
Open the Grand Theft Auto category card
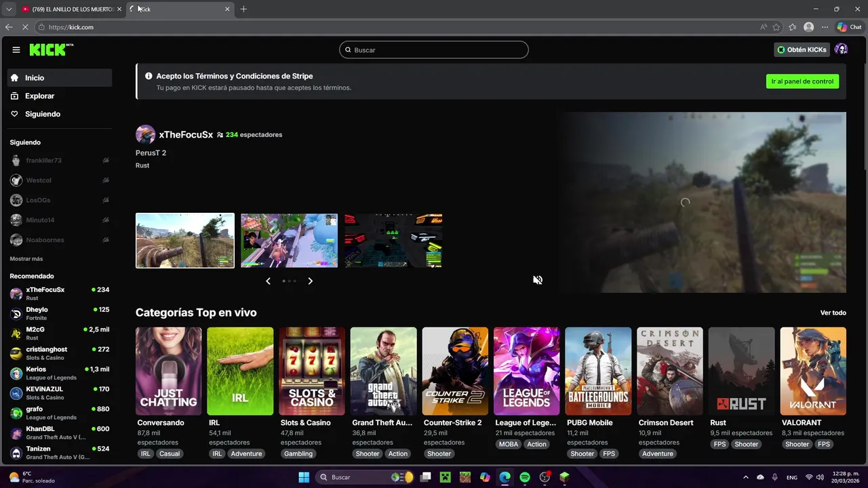(383, 371)
